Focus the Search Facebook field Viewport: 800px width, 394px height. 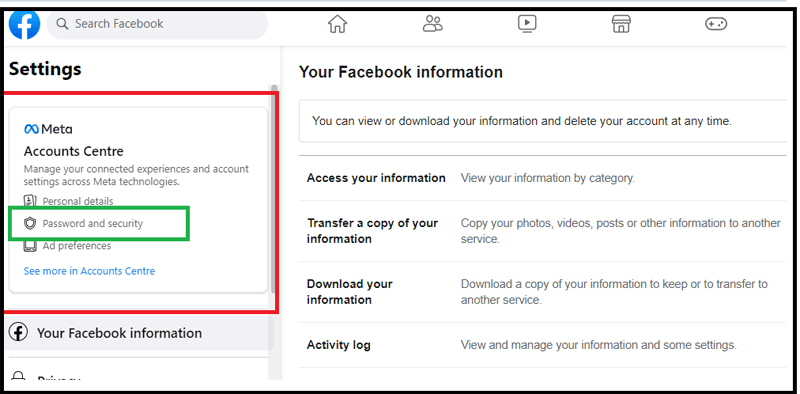tap(157, 24)
